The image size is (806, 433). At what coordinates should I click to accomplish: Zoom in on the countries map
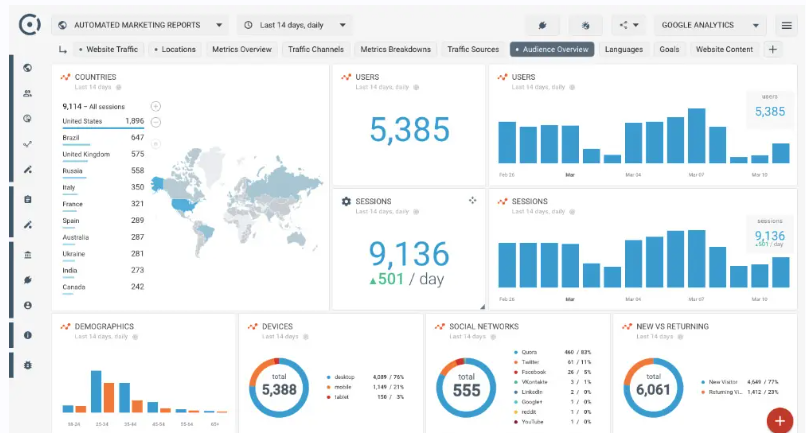click(x=156, y=106)
